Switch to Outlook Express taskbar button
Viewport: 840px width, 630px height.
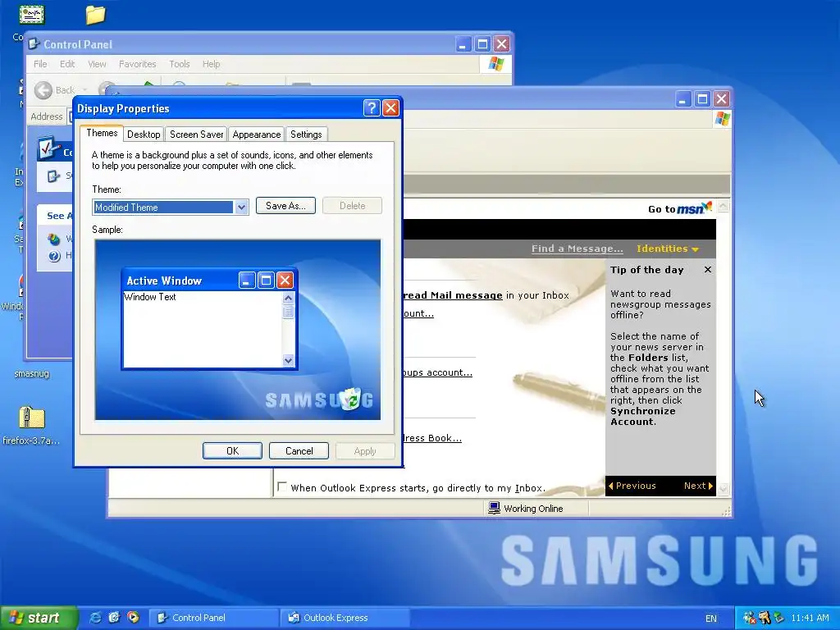click(x=344, y=618)
